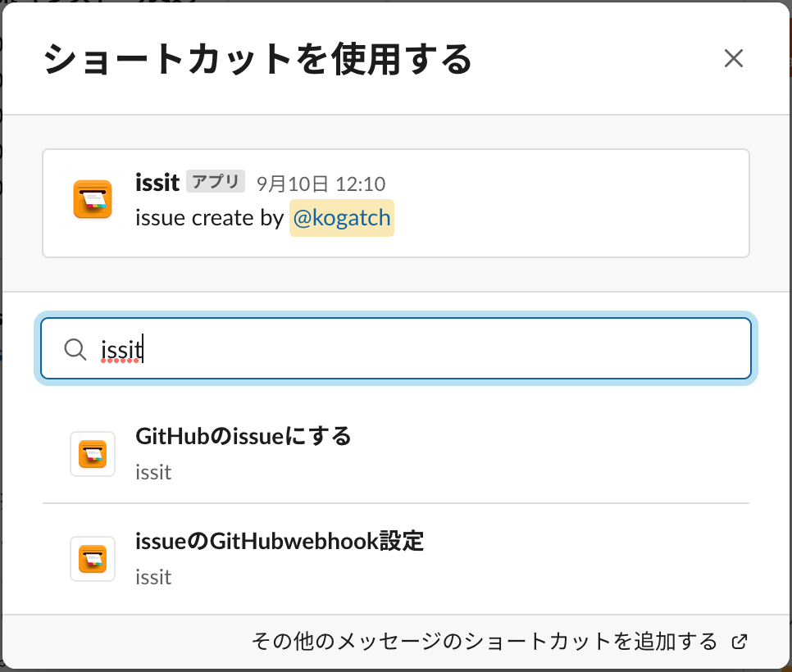Image resolution: width=792 pixels, height=672 pixels.
Task: Select the issueのGitHubwebhook設定 shortcut
Action: (x=280, y=542)
